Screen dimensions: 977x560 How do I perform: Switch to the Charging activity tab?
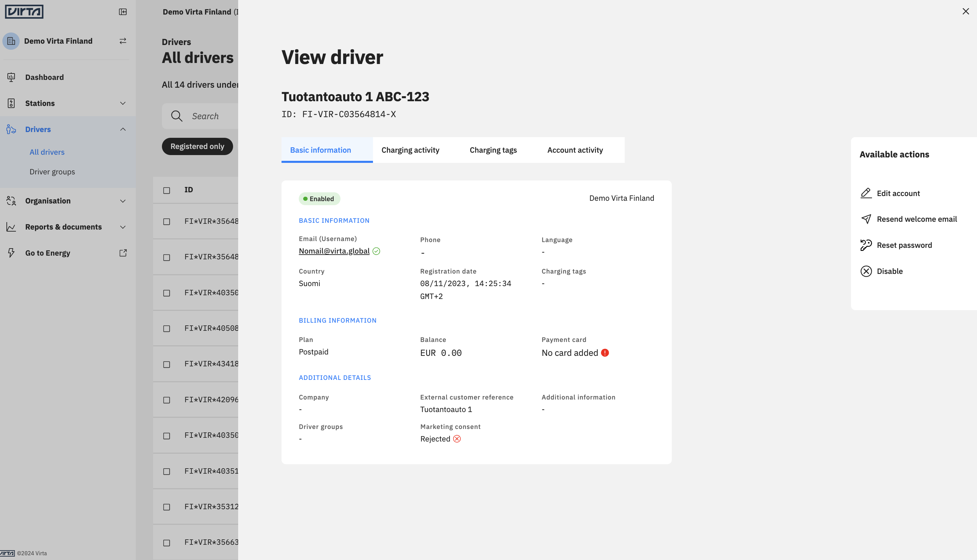click(410, 150)
